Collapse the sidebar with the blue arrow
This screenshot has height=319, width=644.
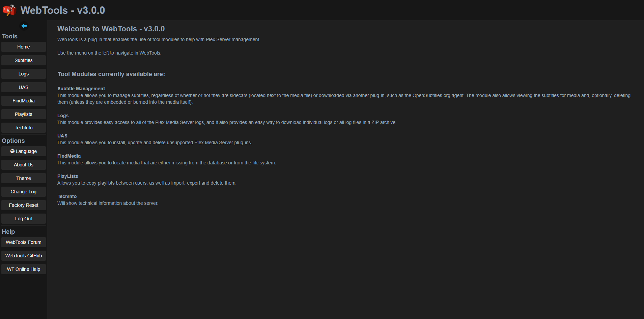24,26
